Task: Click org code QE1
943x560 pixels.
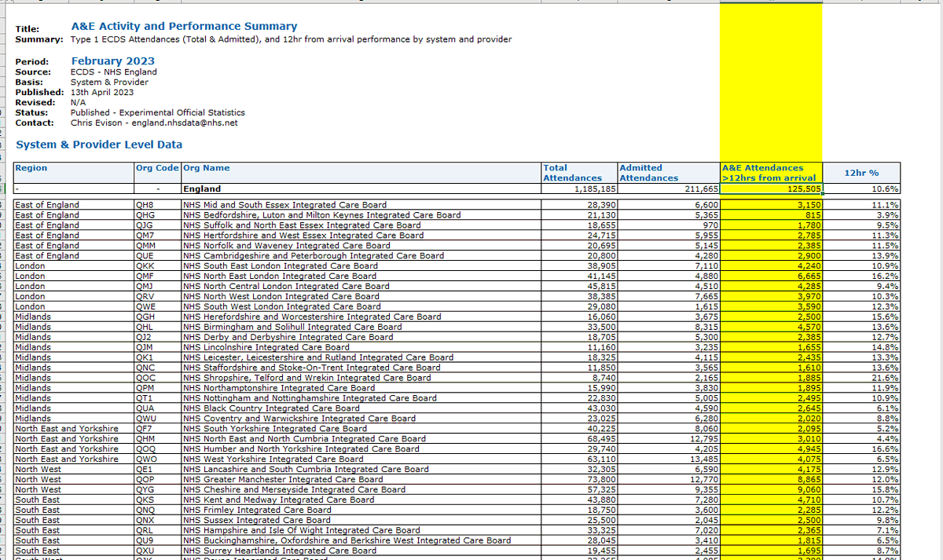Action: click(x=157, y=470)
